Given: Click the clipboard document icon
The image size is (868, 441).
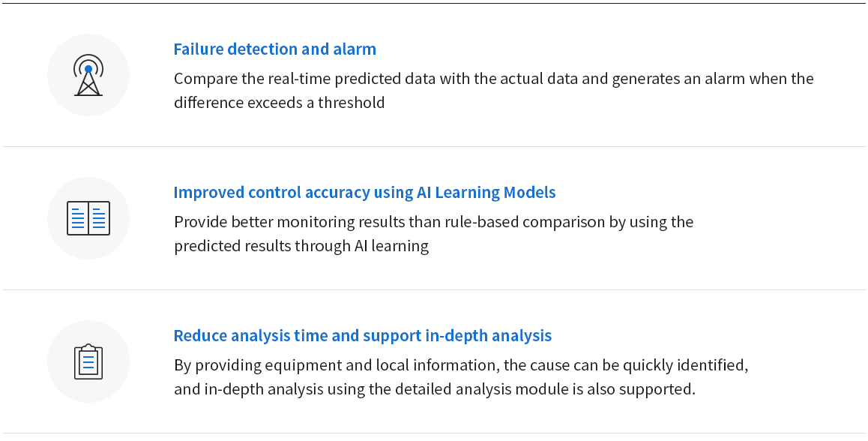Looking at the screenshot, I should pyautogui.click(x=88, y=361).
